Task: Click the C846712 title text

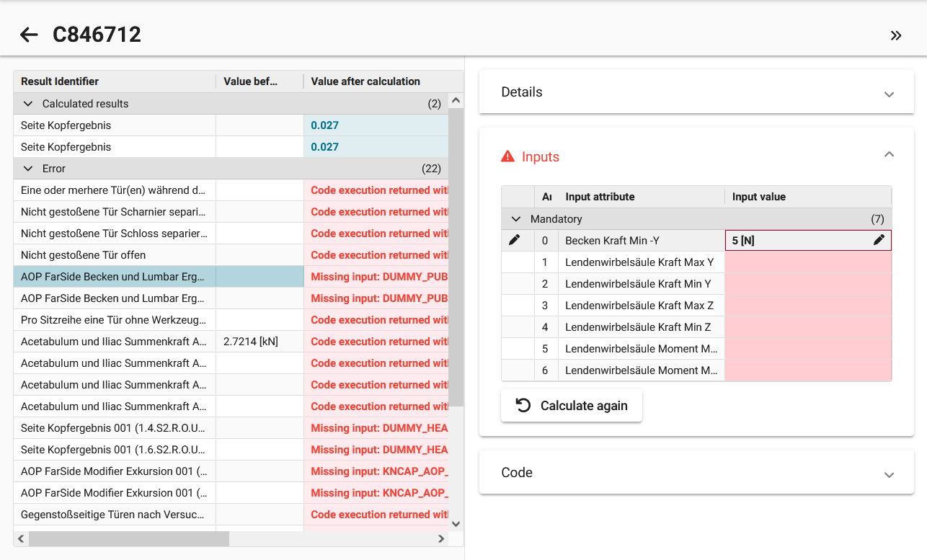Action: click(97, 35)
